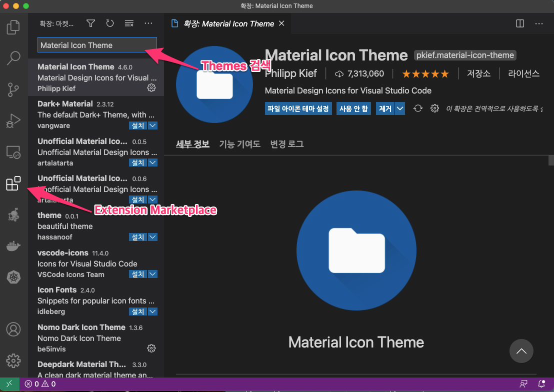Open the 저장소 repository link
The height and width of the screenshot is (392, 554).
click(x=478, y=73)
